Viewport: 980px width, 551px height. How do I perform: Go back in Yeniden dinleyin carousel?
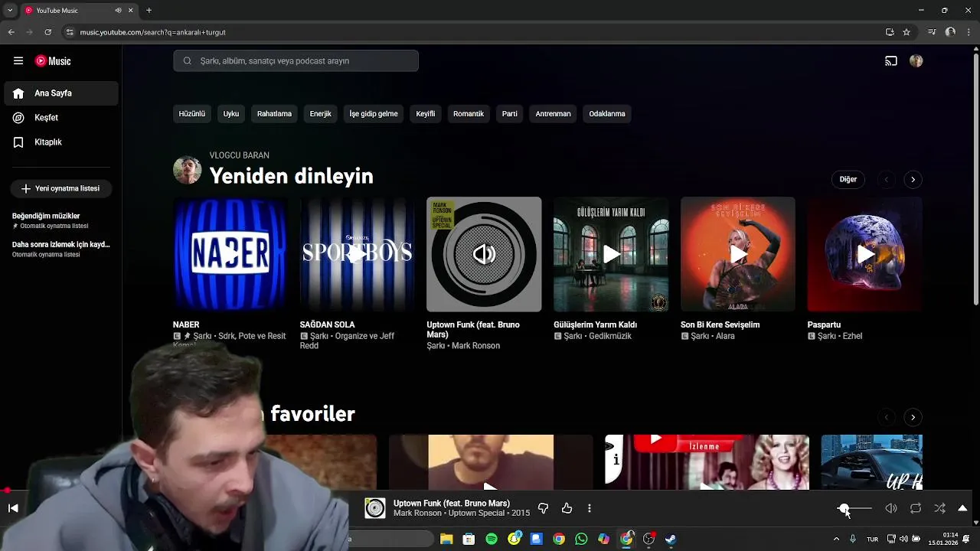click(887, 180)
